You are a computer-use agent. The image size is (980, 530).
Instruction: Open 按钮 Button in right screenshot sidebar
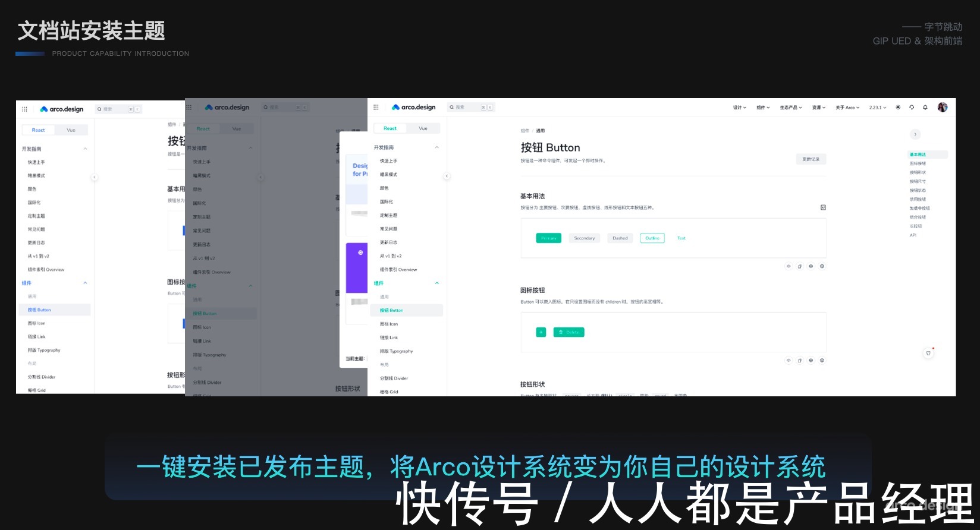click(x=407, y=310)
